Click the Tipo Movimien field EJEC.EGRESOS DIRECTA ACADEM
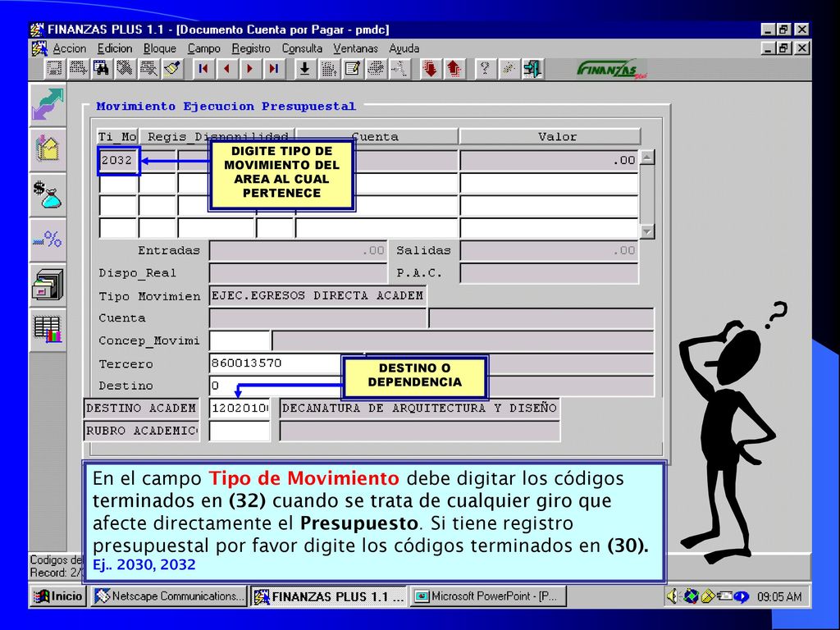The height and width of the screenshot is (630, 840). (x=317, y=295)
